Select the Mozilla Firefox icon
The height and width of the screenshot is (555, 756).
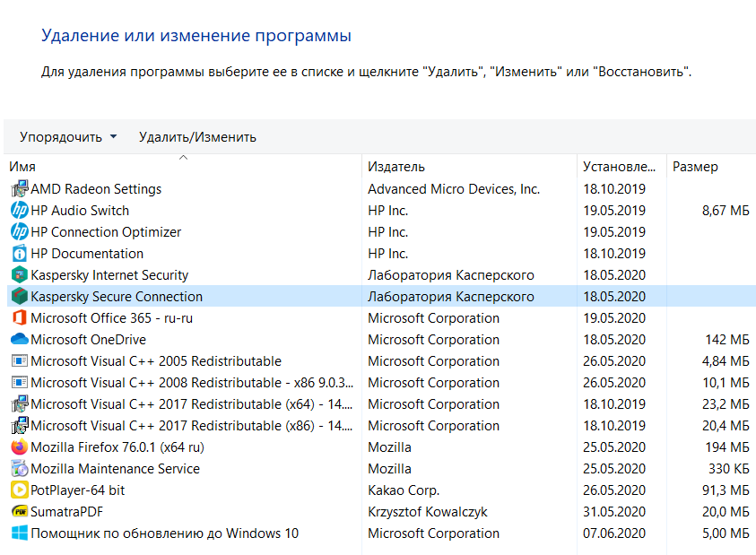(20, 447)
